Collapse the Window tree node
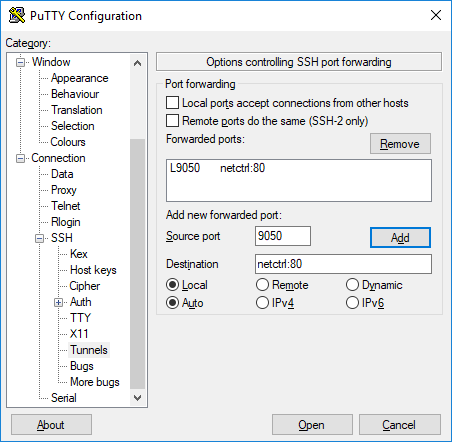 click(x=21, y=62)
